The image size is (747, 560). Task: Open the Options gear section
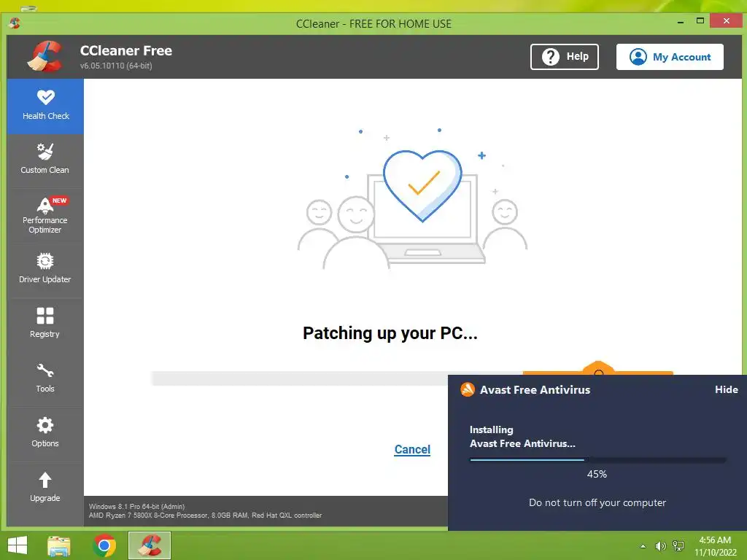(x=45, y=433)
